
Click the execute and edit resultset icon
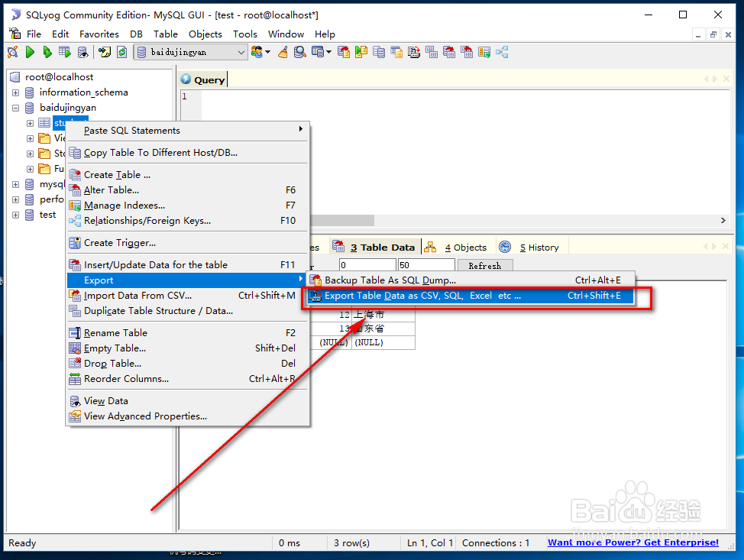[64, 52]
